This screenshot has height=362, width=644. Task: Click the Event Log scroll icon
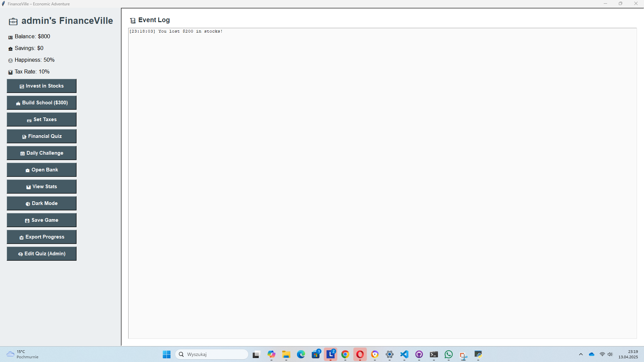[x=133, y=21]
